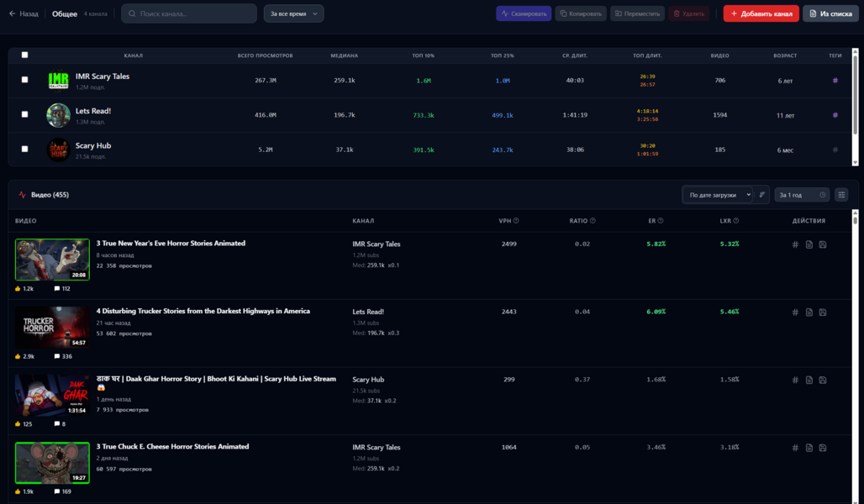Click the hashtag action icon for Daak Ghar video
This screenshot has height=504, width=864.
tap(795, 380)
